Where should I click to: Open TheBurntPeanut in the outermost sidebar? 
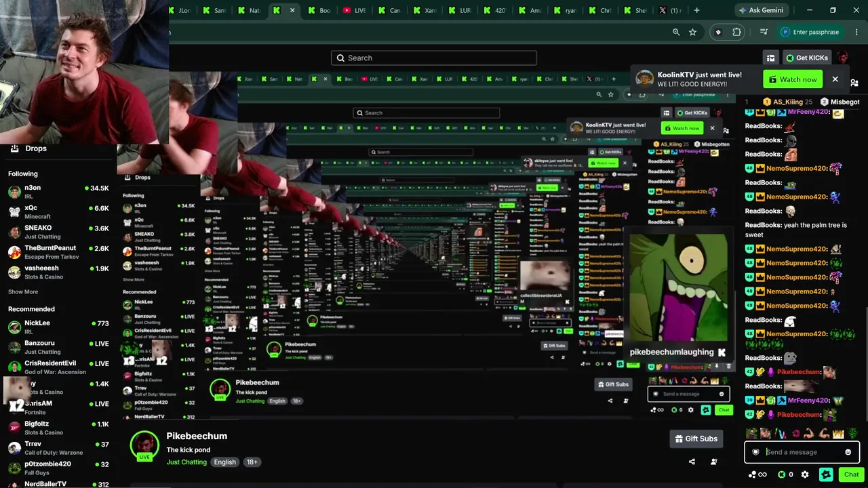58,252
